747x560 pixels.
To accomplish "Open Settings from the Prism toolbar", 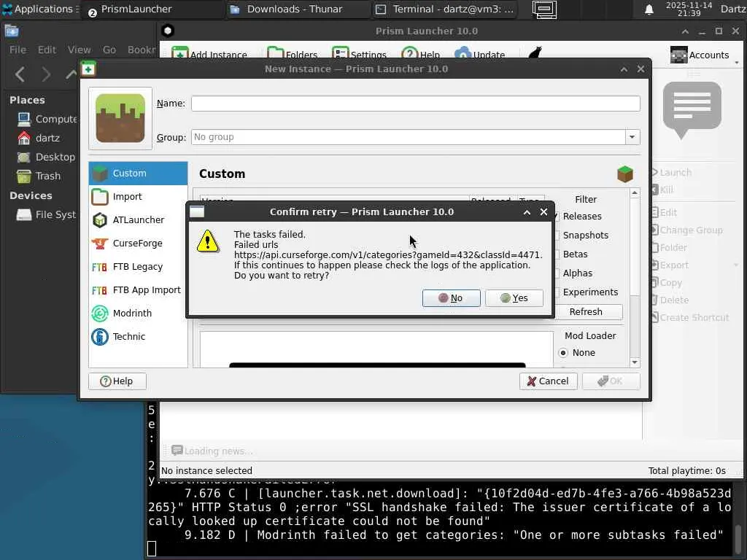I will point(359,54).
